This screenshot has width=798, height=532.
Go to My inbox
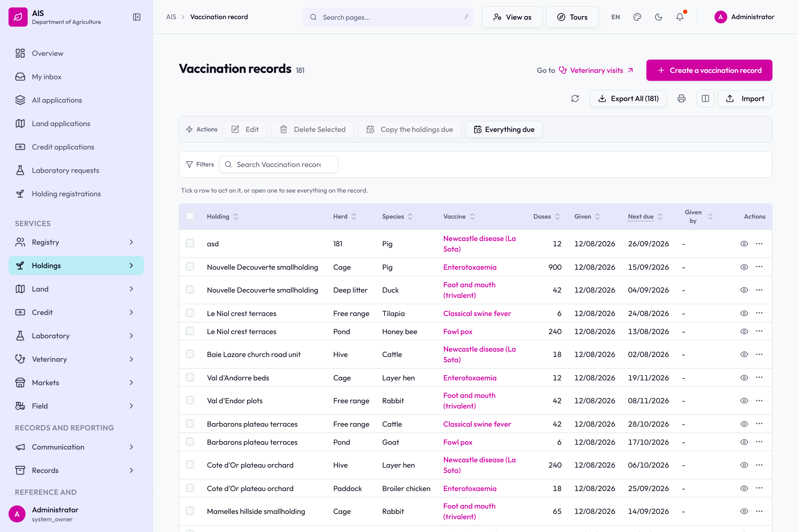coord(76,77)
